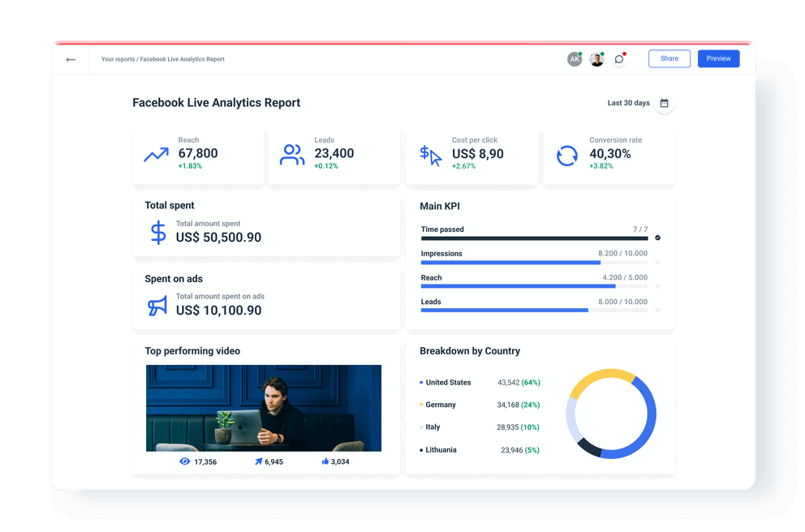
Task: Click the US$ 10,100.90 ads amount
Action: click(x=219, y=311)
